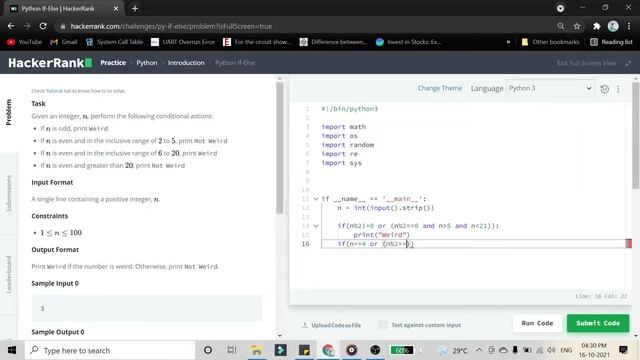Select the Sample Input 0 box

147,308
